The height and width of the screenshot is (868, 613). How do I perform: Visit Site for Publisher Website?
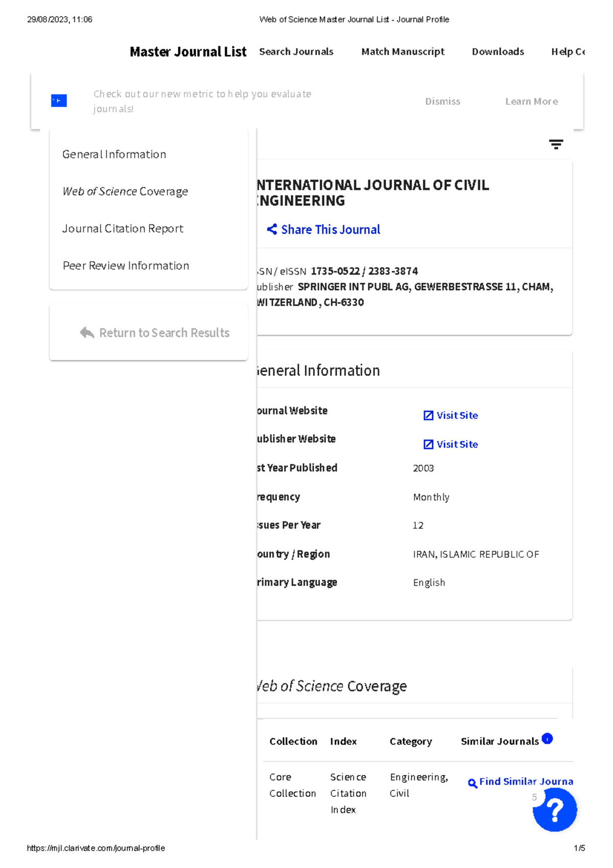coord(457,444)
